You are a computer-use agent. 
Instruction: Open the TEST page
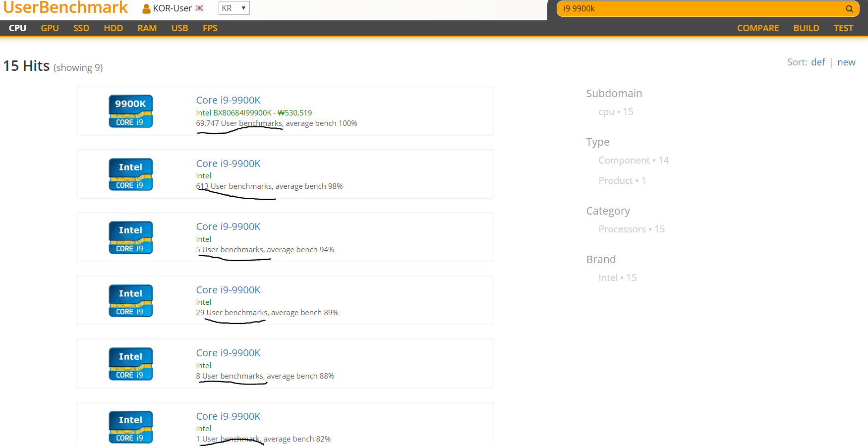tap(843, 28)
